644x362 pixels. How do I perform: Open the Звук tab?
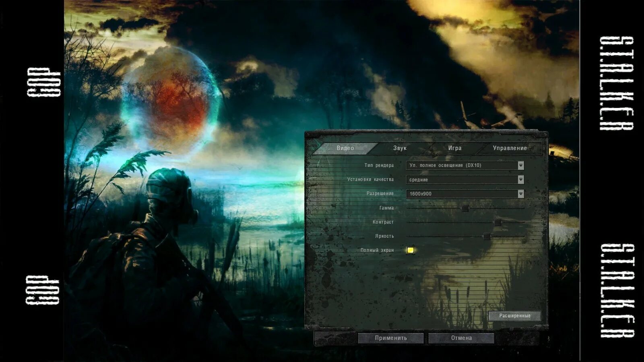click(x=400, y=148)
